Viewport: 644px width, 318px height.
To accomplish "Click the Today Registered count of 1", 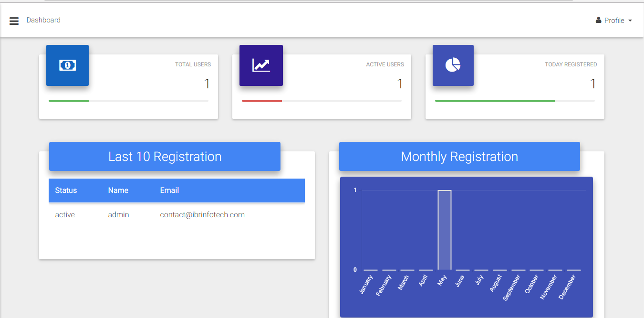I will point(593,84).
